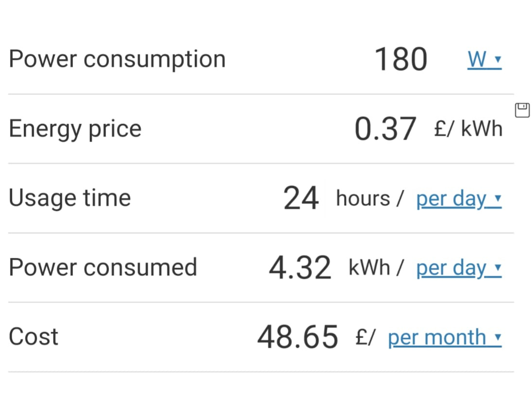Image resolution: width=532 pixels, height=395 pixels.
Task: Click the 48.65 cost value
Action: coord(297,337)
